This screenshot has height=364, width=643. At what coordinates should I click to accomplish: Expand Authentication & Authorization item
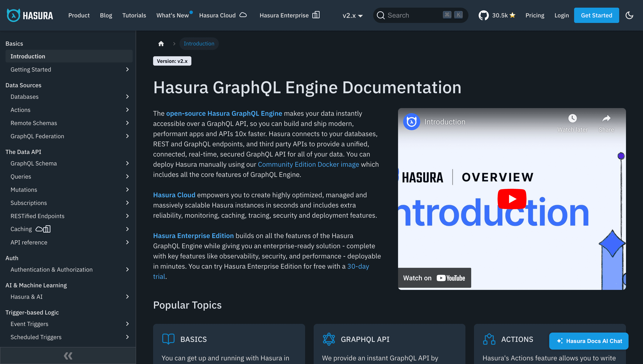pos(127,269)
